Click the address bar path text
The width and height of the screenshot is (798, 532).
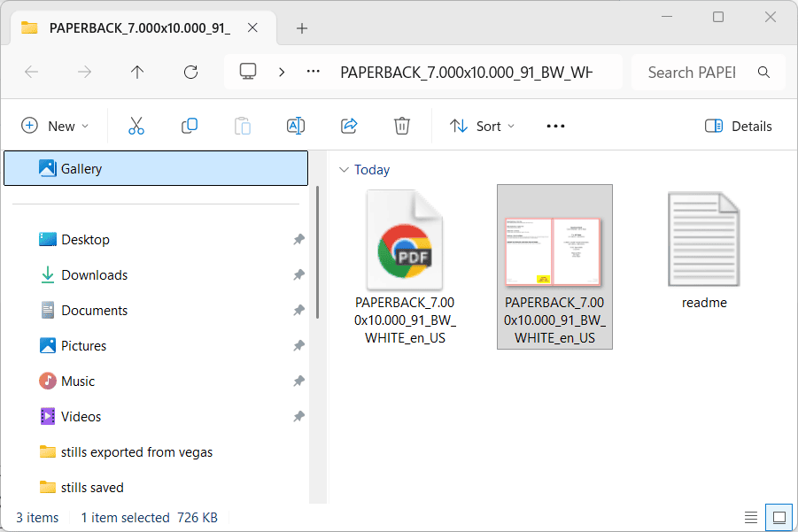pos(466,73)
